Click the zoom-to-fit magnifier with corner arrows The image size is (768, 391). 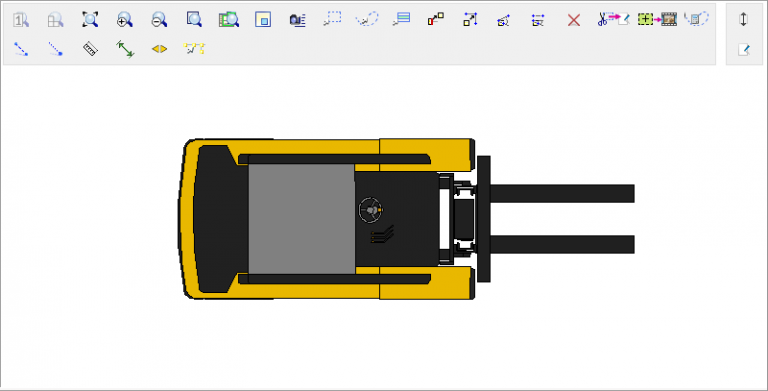(90, 20)
